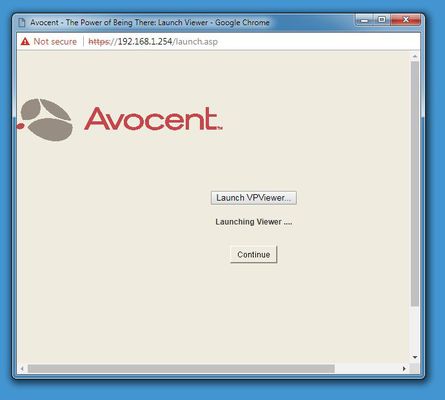Select the address bar URL 192.168.1.254/launch.asp
This screenshot has width=445, height=400.
click(x=153, y=42)
